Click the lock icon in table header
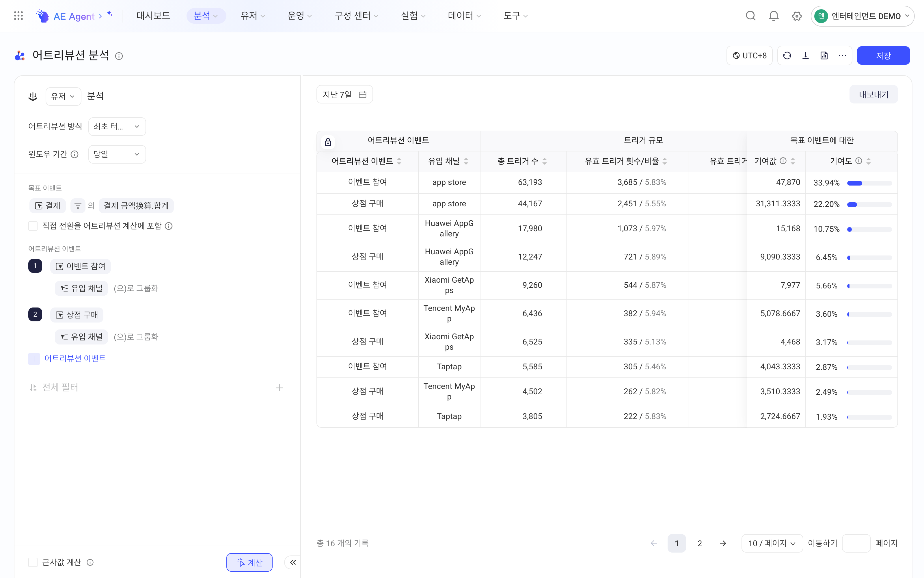Viewport: 924px width, 578px height. click(x=328, y=142)
